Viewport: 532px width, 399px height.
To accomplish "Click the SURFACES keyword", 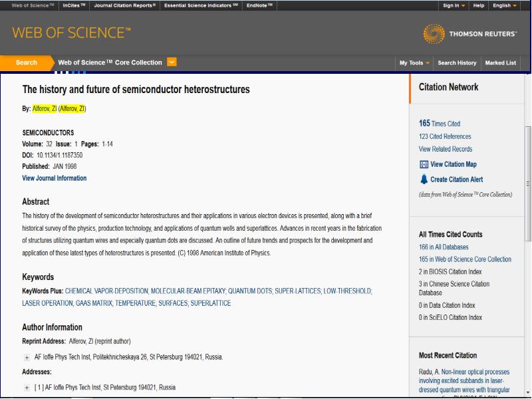I will click(x=173, y=303).
